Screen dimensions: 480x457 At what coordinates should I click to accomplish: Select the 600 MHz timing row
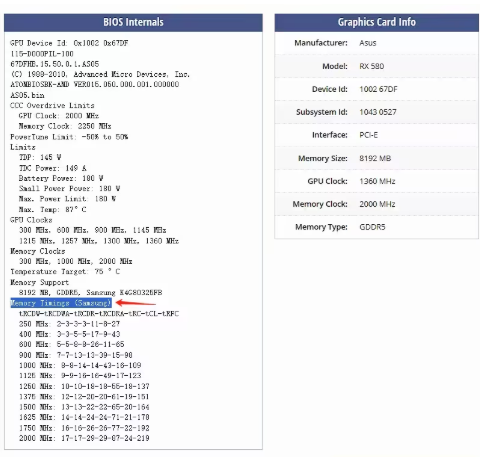[71, 344]
